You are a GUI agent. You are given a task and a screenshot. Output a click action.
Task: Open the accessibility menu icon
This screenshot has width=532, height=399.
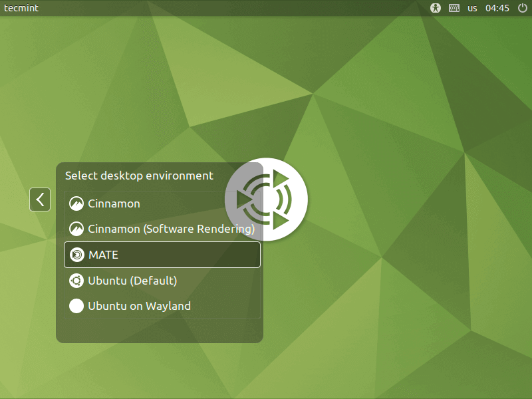click(436, 8)
